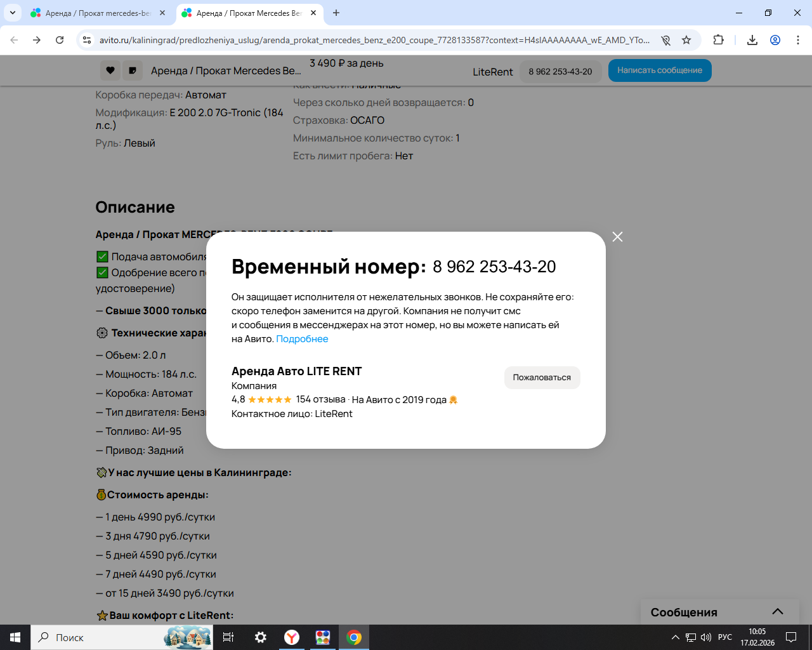Viewport: 812px width, 650px height.
Task: Open the Windows Start menu
Action: coord(15,637)
